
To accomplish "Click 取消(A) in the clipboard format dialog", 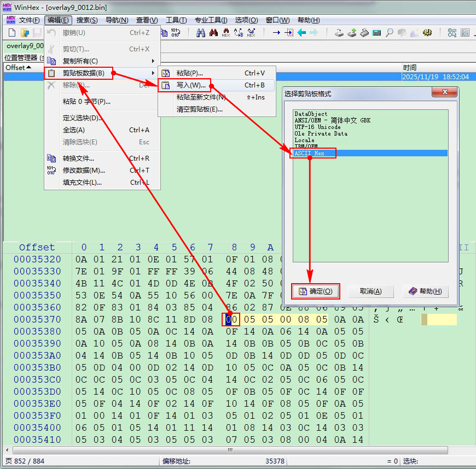I will (x=370, y=291).
